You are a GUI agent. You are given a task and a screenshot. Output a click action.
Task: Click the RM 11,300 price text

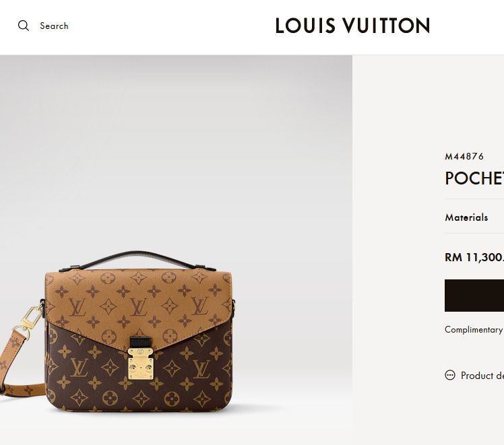point(474,257)
